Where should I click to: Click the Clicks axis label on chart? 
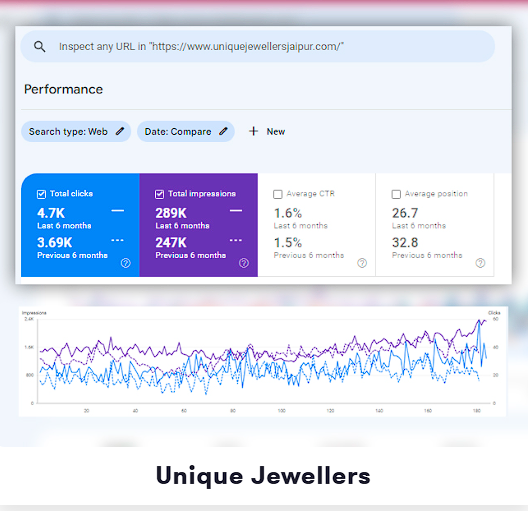494,313
